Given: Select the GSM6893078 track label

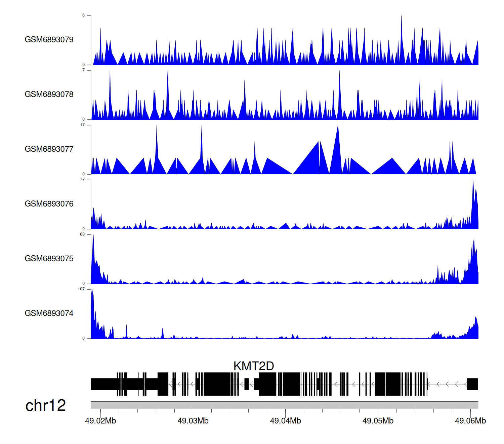Looking at the screenshot, I should [49, 95].
